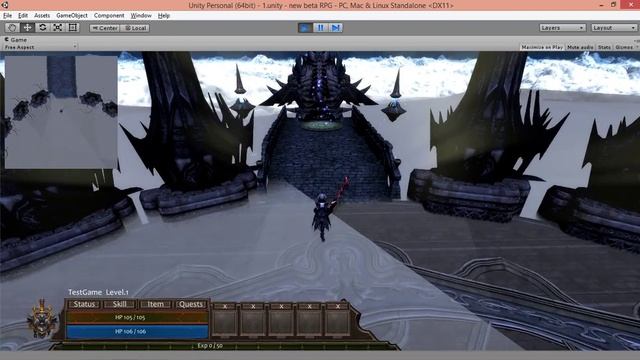Open the Edit menu
The image size is (640, 360).
(x=23, y=16)
